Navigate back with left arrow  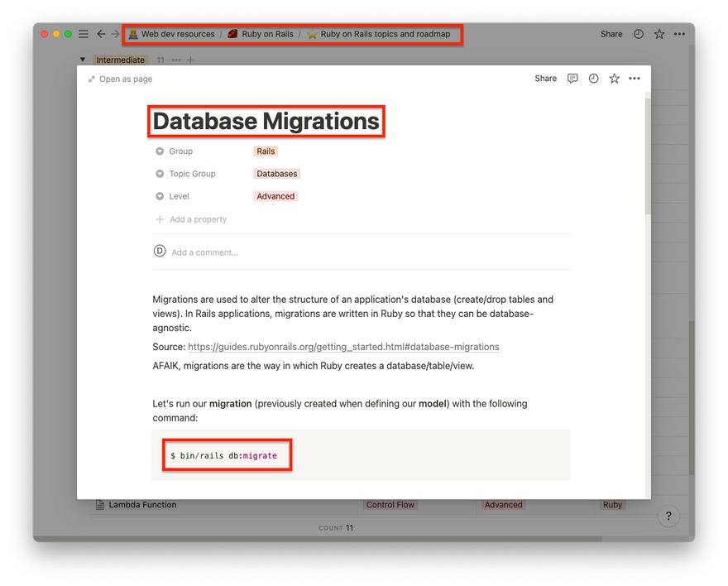coord(101,34)
